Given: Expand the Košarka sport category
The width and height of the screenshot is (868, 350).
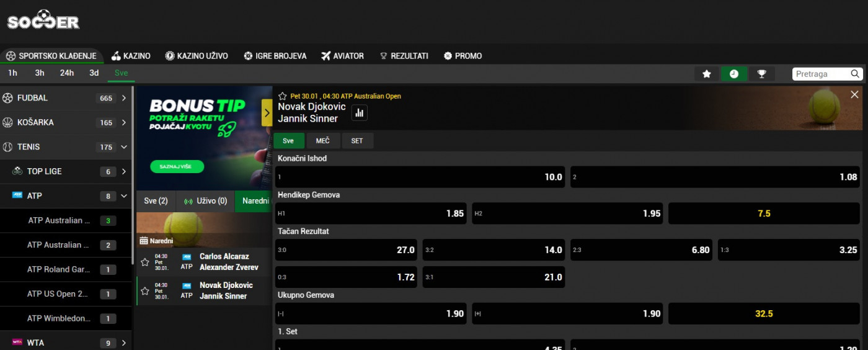Looking at the screenshot, I should coord(124,122).
